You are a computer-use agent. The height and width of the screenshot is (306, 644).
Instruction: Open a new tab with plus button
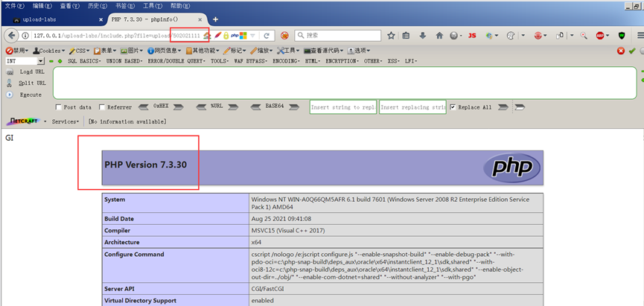coord(215,19)
